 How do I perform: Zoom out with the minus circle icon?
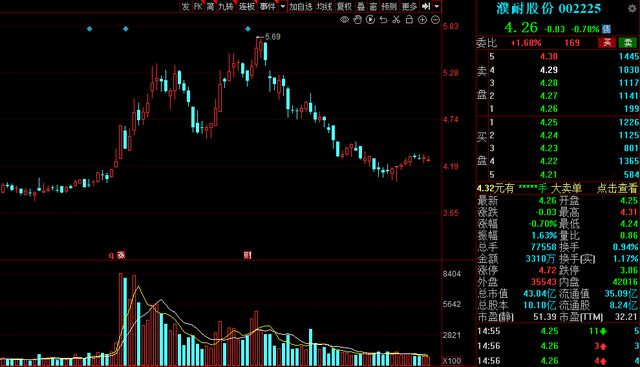click(436, 20)
